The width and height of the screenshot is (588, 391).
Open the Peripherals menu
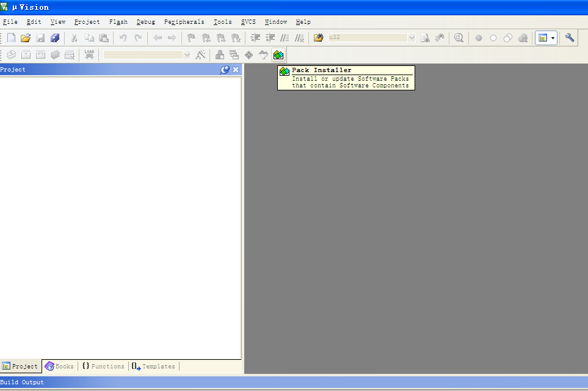[x=184, y=22]
